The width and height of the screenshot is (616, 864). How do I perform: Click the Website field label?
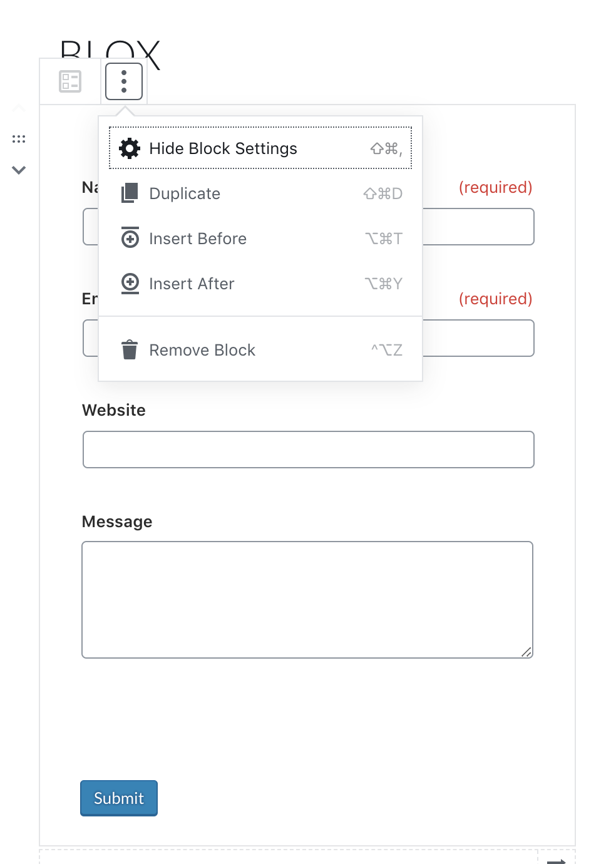coord(114,410)
